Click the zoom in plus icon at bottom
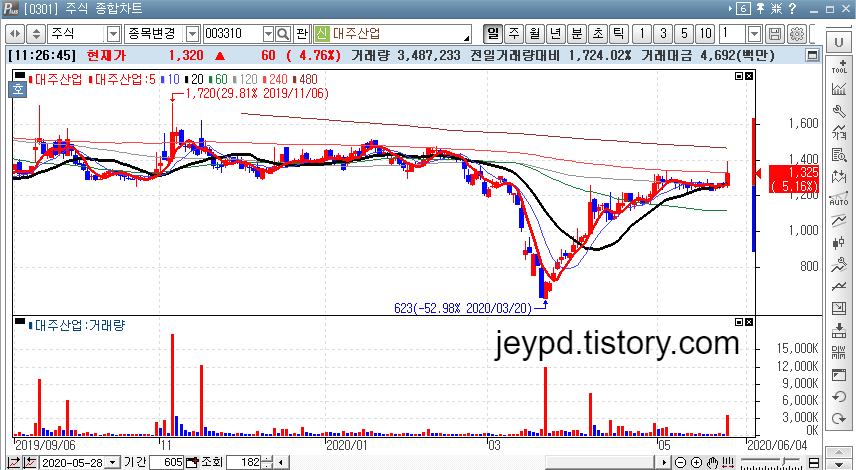 click(x=696, y=463)
